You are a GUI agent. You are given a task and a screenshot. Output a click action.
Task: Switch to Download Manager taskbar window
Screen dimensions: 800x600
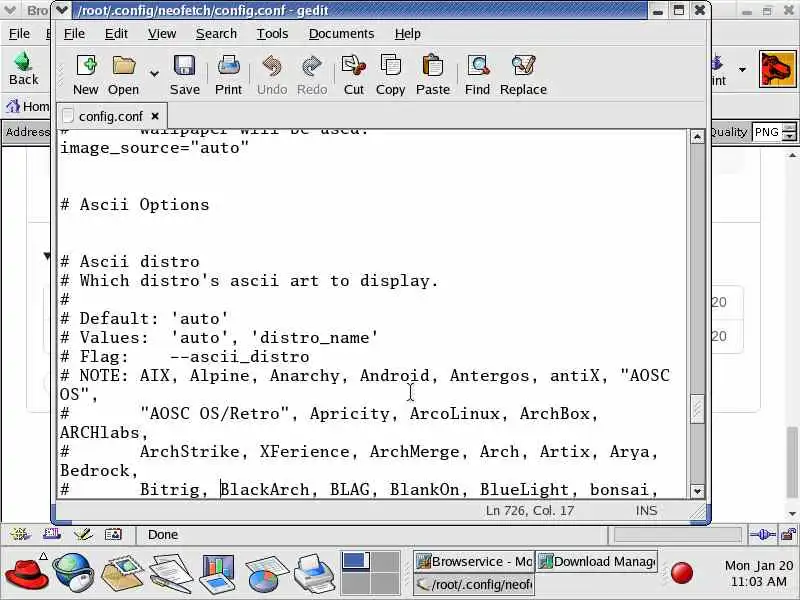pyautogui.click(x=596, y=562)
